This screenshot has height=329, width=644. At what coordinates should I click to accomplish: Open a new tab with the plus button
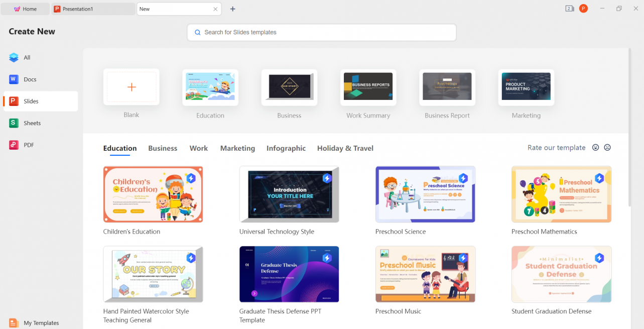tap(232, 9)
